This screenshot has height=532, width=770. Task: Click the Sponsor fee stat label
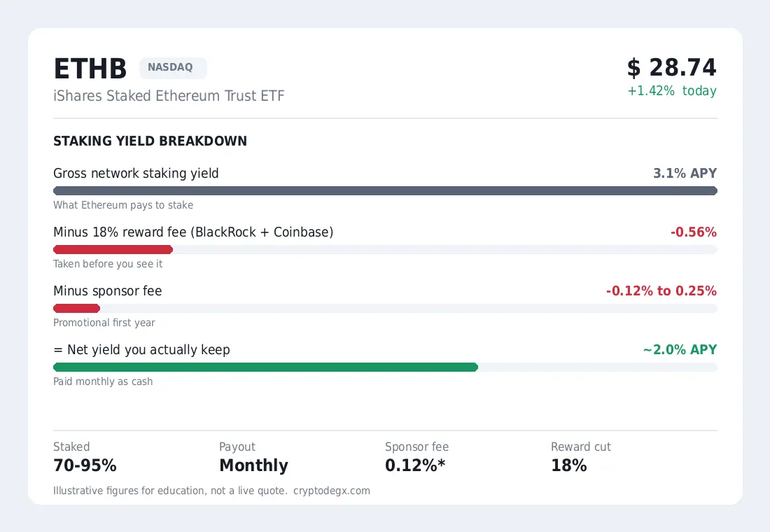coord(417,447)
